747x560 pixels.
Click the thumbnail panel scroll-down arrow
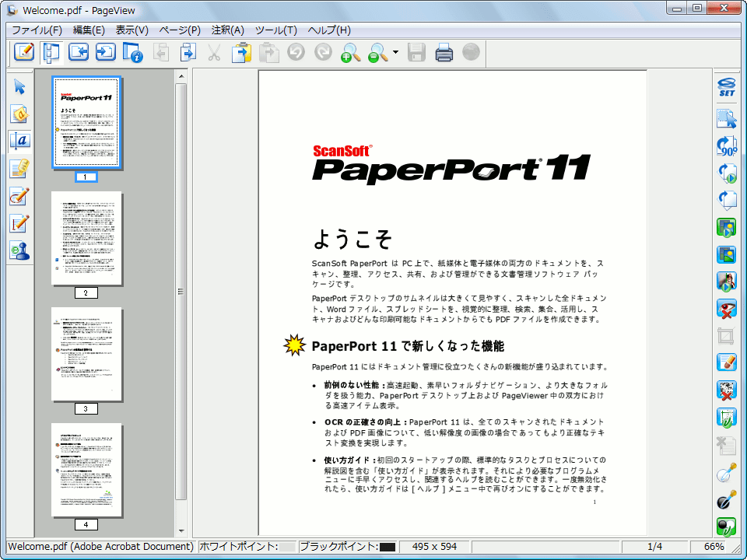pos(181,530)
